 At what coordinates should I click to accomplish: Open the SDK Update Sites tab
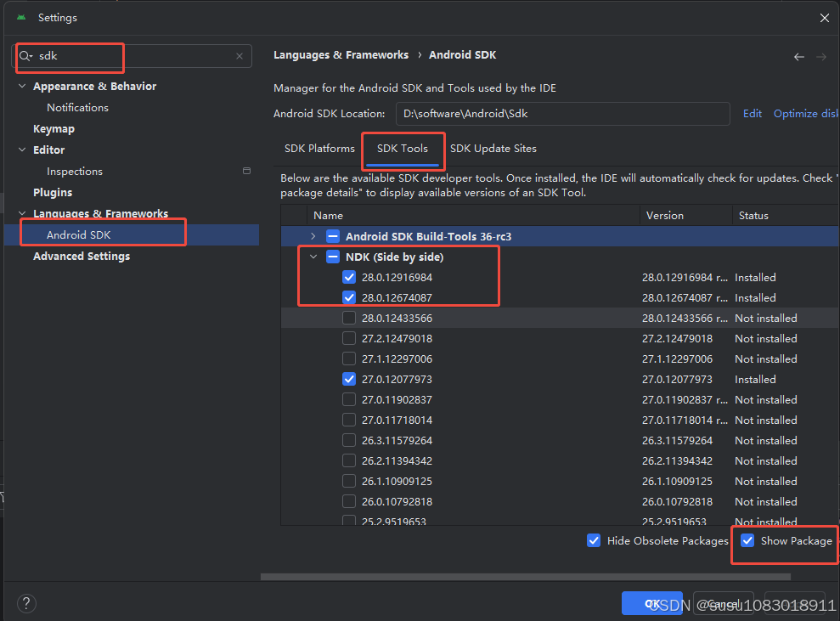coord(493,149)
